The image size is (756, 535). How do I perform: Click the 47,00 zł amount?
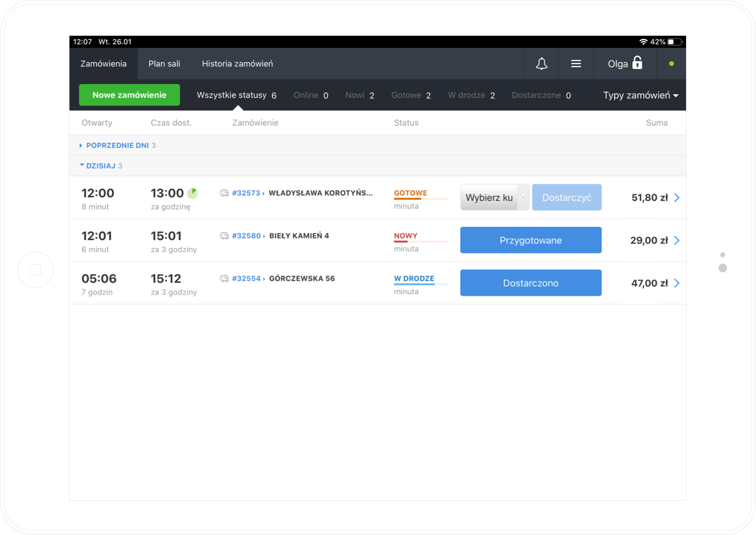pos(650,283)
